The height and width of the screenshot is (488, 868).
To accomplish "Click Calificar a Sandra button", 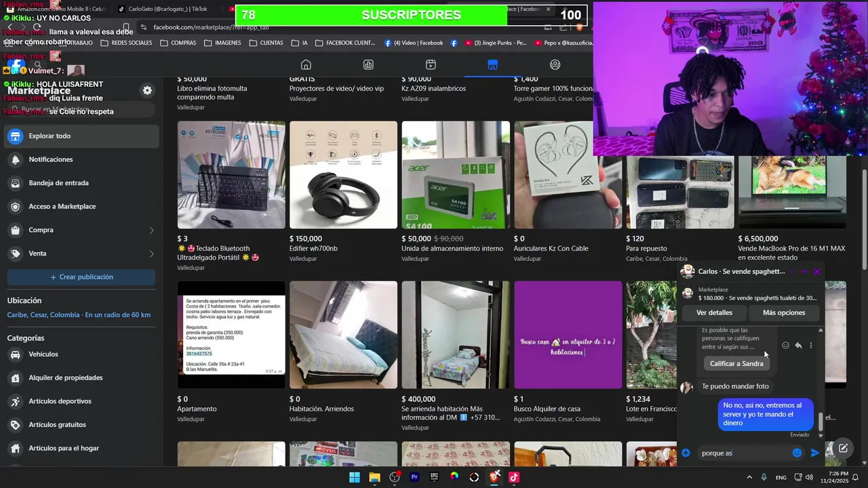I will click(736, 363).
